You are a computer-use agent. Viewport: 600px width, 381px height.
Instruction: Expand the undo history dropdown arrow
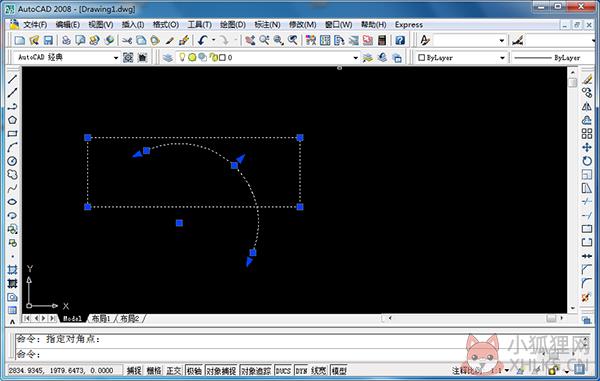214,40
